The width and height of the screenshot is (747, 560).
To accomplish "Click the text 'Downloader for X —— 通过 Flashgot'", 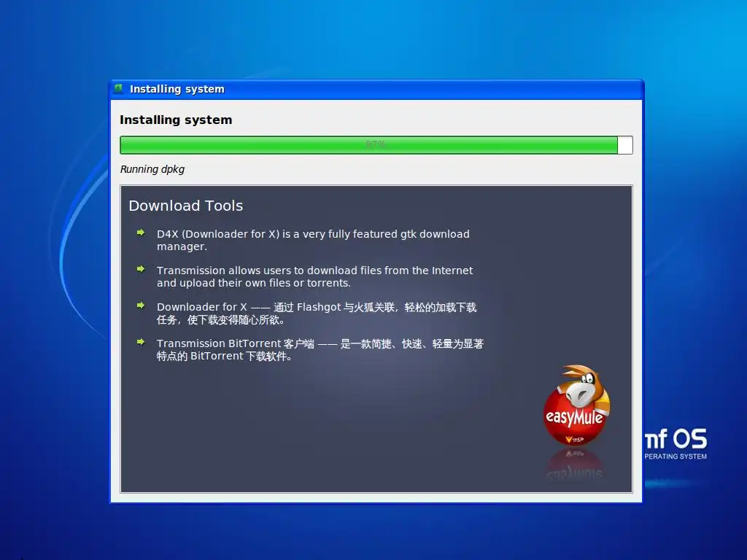I will coord(249,307).
